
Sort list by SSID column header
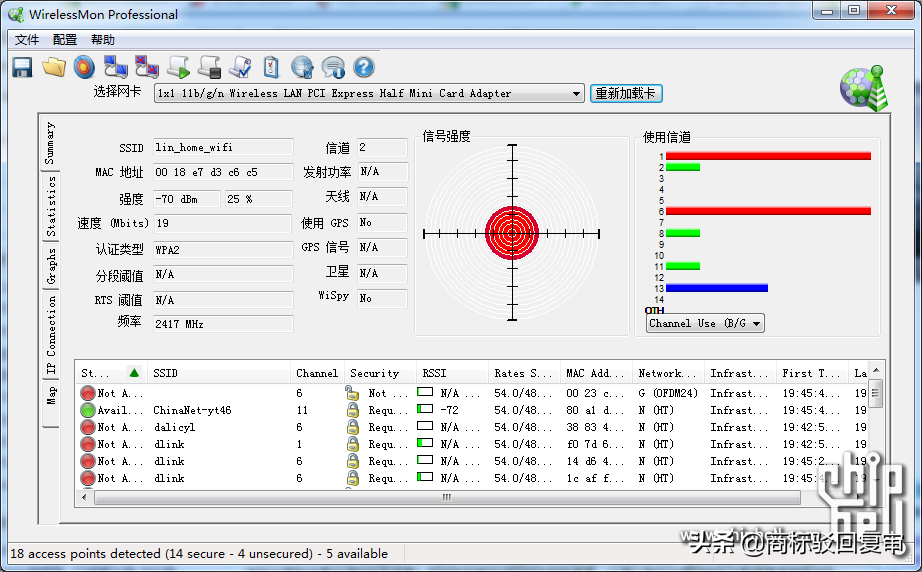pos(218,373)
